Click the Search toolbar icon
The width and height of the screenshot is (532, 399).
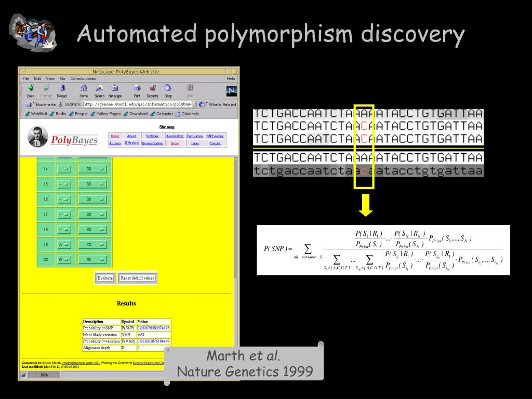(99, 88)
